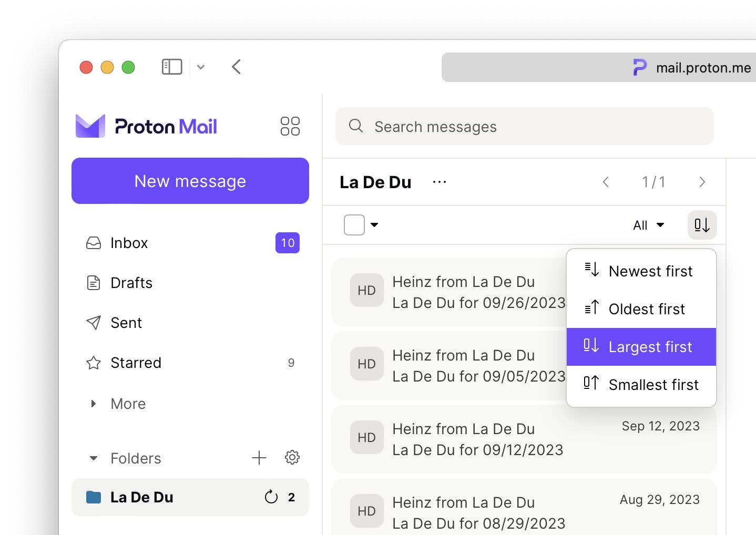This screenshot has width=756, height=535.
Task: Open the Proton apps grid icon
Action: click(290, 126)
